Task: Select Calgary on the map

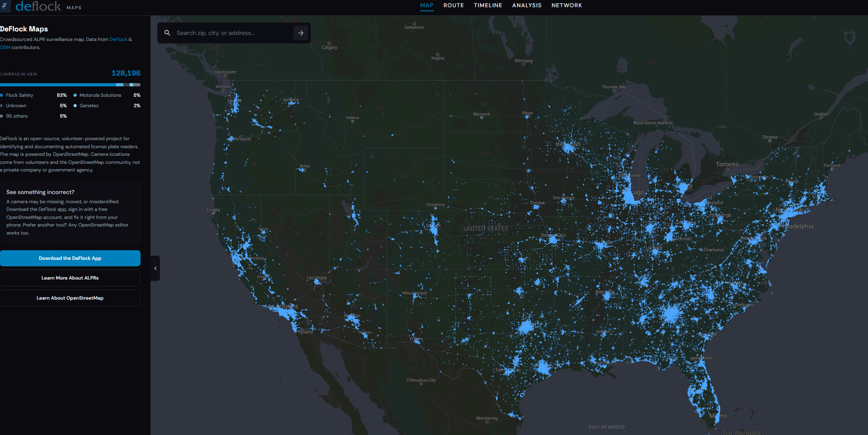Action: pos(329,47)
